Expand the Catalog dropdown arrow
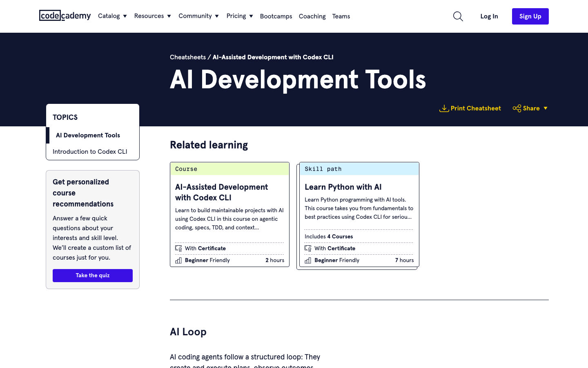Viewport: 588px width, 368px height. coord(125,16)
